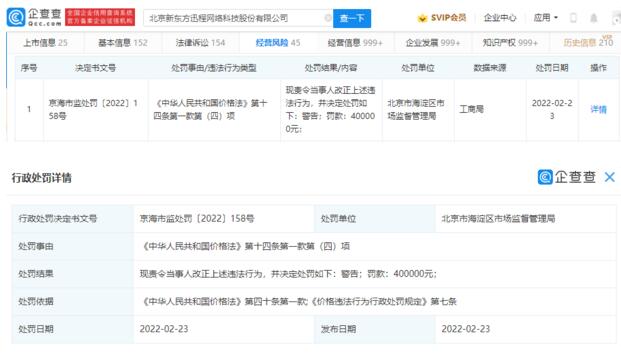Expand the 应用 dropdown menu

click(545, 18)
